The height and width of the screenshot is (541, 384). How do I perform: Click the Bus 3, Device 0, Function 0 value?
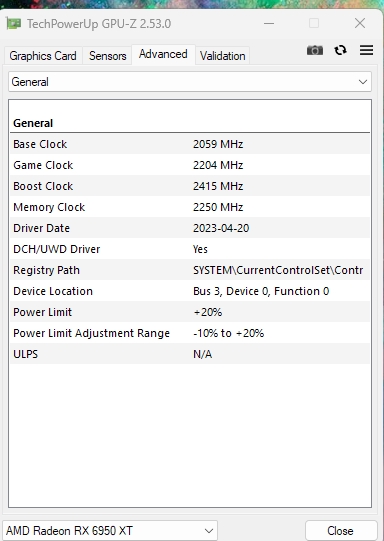tap(261, 292)
